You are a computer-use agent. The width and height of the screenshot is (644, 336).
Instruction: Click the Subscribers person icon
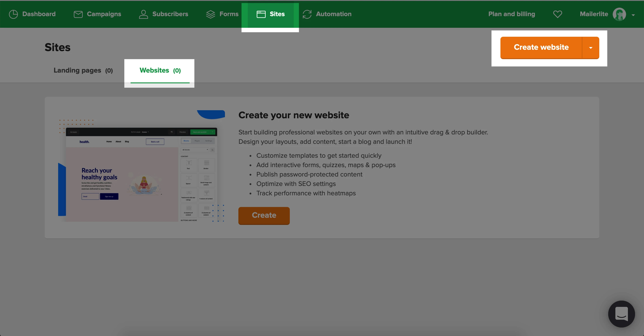point(143,14)
